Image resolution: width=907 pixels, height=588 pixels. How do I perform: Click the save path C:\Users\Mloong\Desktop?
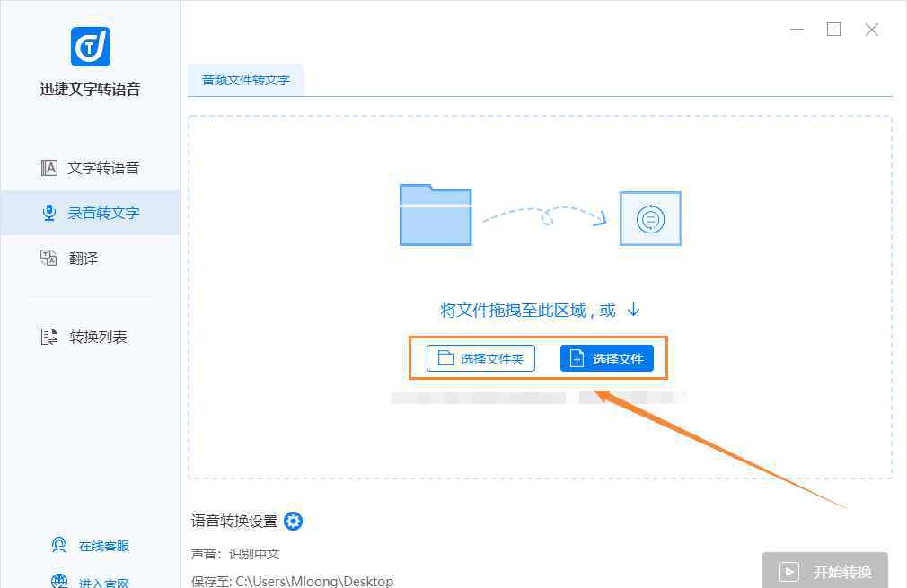(x=314, y=581)
